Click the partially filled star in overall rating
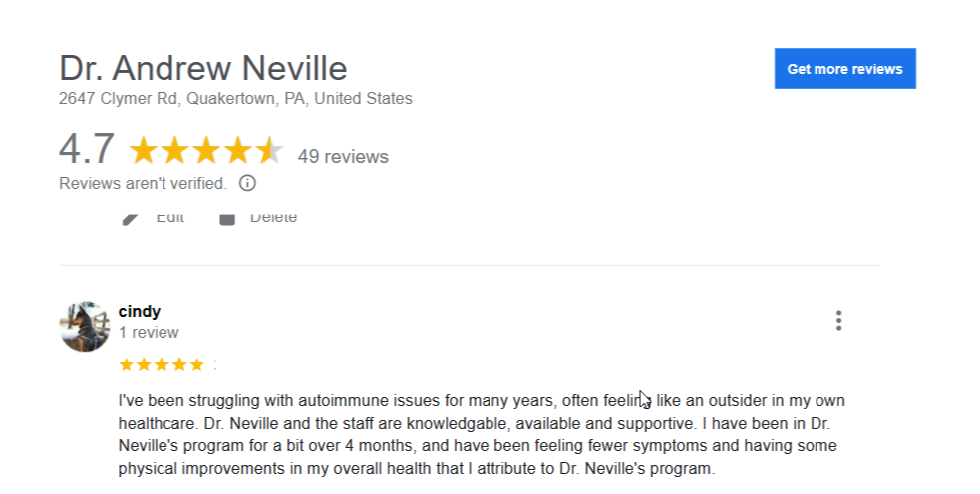The height and width of the screenshot is (494, 980). (269, 150)
